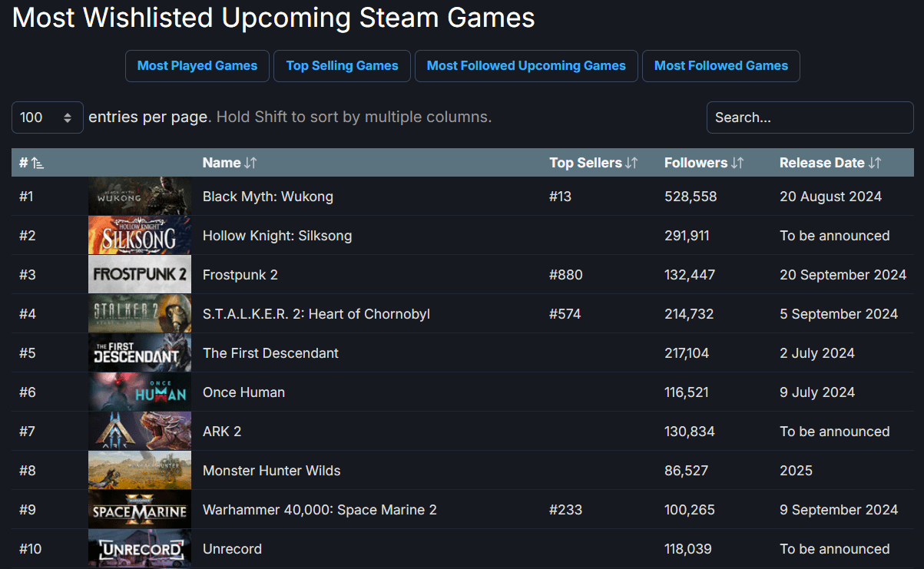Switch to Most Followed Upcoming Games
The width and height of the screenshot is (924, 569).
click(526, 66)
